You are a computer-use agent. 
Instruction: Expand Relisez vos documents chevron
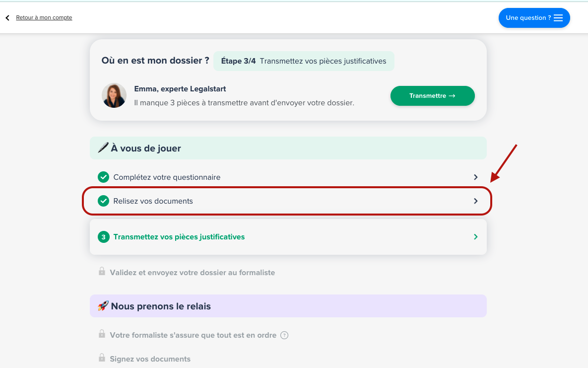click(x=475, y=201)
